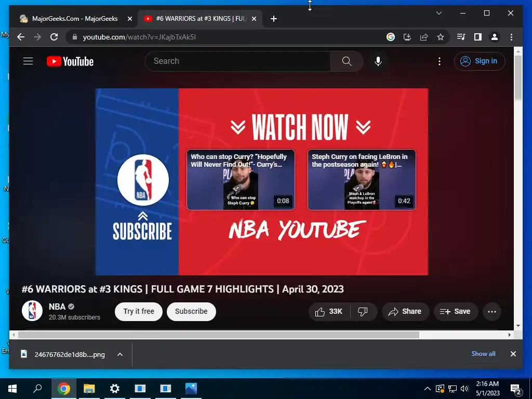The width and height of the screenshot is (532, 399).
Task: Close the #6 WARRIORS at #3 KINGS tab
Action: tap(254, 19)
